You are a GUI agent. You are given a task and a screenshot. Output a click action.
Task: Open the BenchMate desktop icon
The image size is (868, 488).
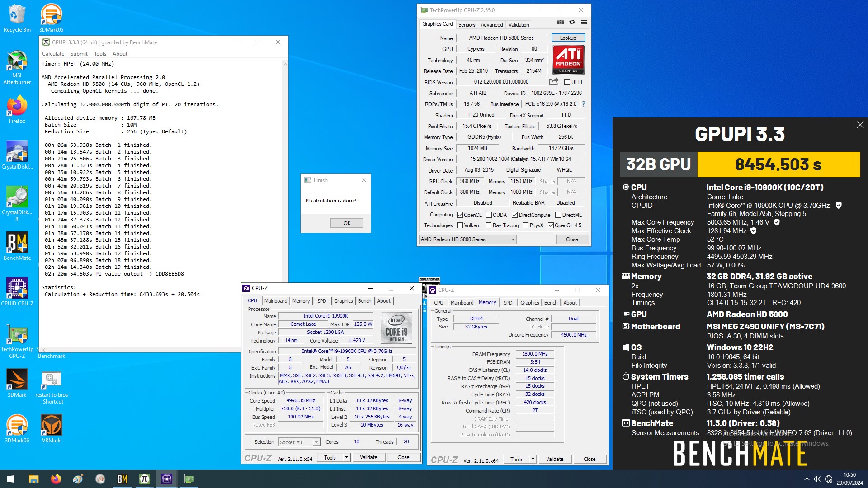click(x=17, y=246)
